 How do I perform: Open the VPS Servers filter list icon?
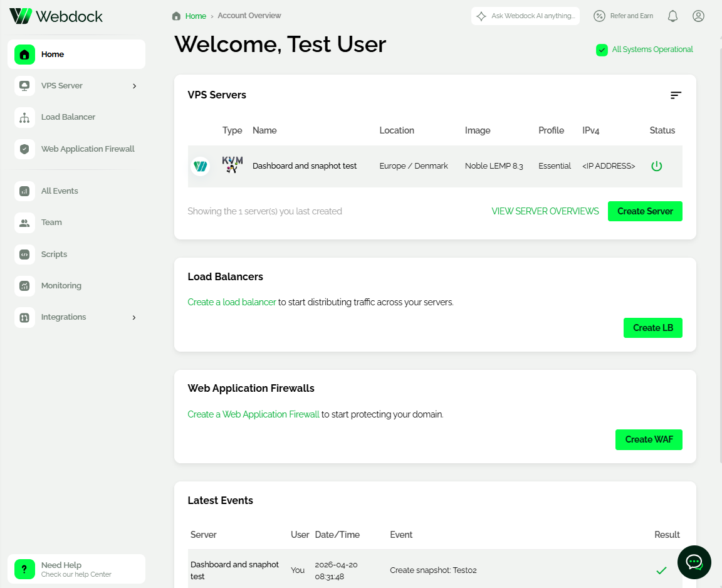675,95
